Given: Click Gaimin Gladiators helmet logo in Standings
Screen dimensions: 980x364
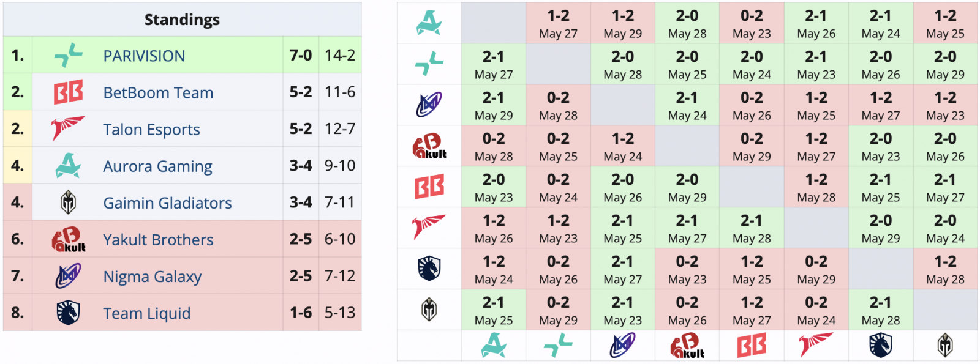Looking at the screenshot, I should click(68, 202).
